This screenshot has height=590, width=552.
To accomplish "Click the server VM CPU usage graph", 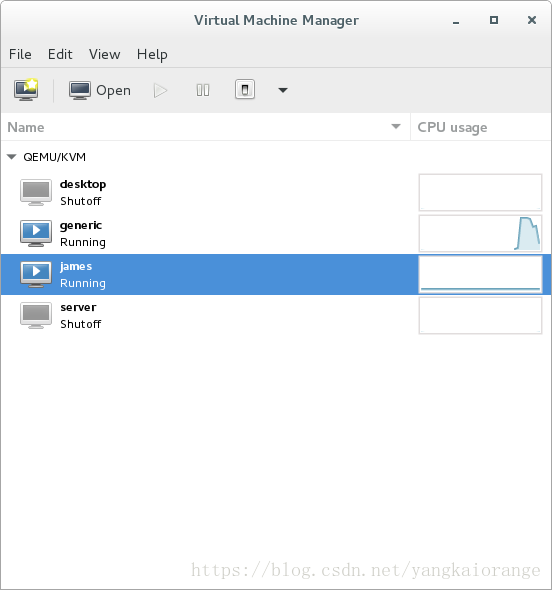I will [x=480, y=315].
